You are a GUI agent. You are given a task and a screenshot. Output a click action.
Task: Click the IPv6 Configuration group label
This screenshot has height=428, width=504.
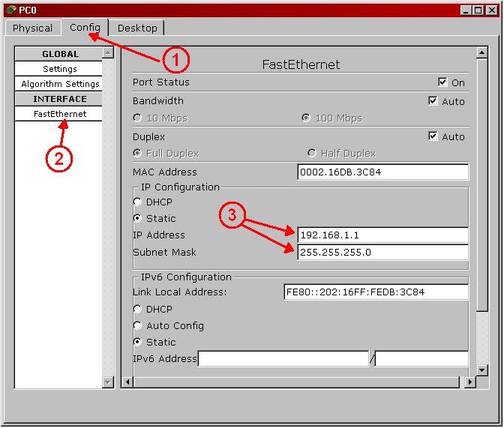tap(186, 277)
